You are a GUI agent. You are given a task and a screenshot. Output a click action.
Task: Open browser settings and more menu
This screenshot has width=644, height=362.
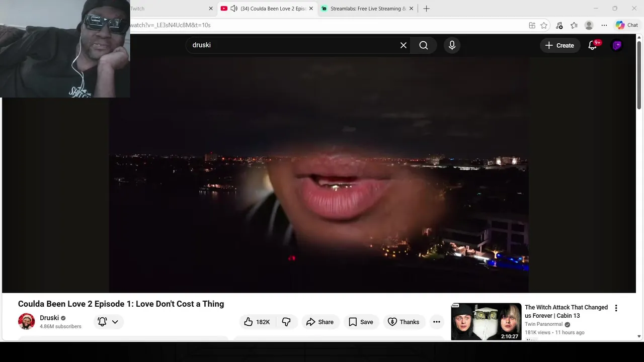click(604, 25)
